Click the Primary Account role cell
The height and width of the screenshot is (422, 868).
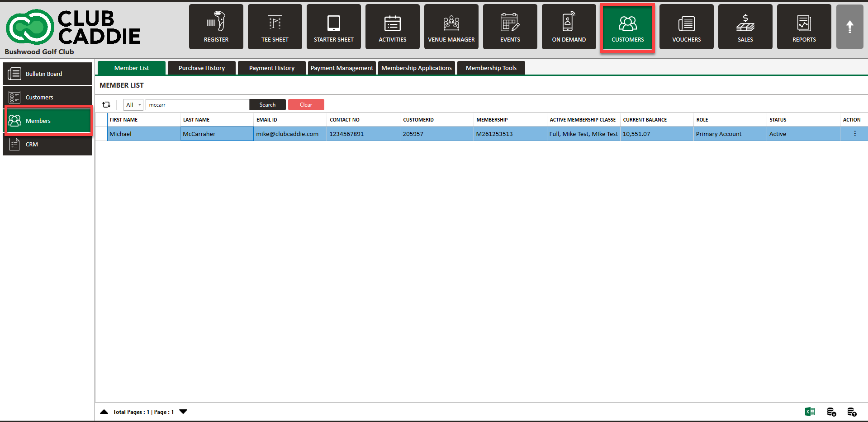[x=730, y=134]
